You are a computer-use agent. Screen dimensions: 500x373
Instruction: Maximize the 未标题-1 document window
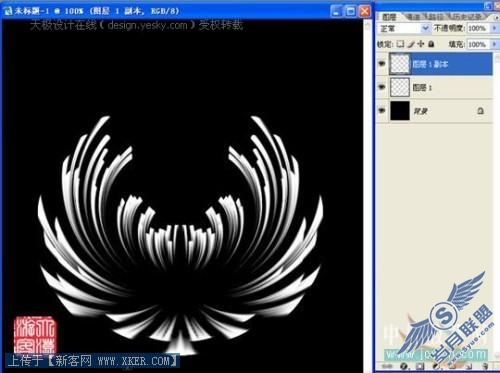(351, 11)
